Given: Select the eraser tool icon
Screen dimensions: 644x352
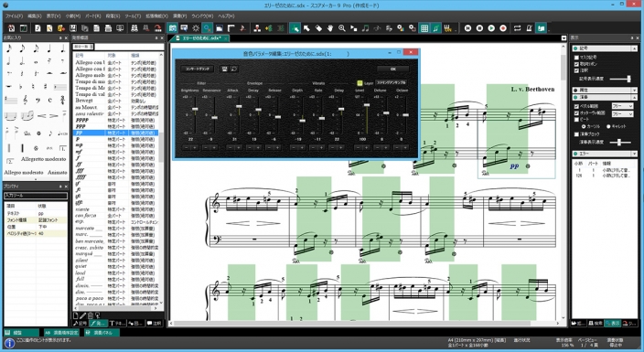Looking at the screenshot, I should click(318, 28).
